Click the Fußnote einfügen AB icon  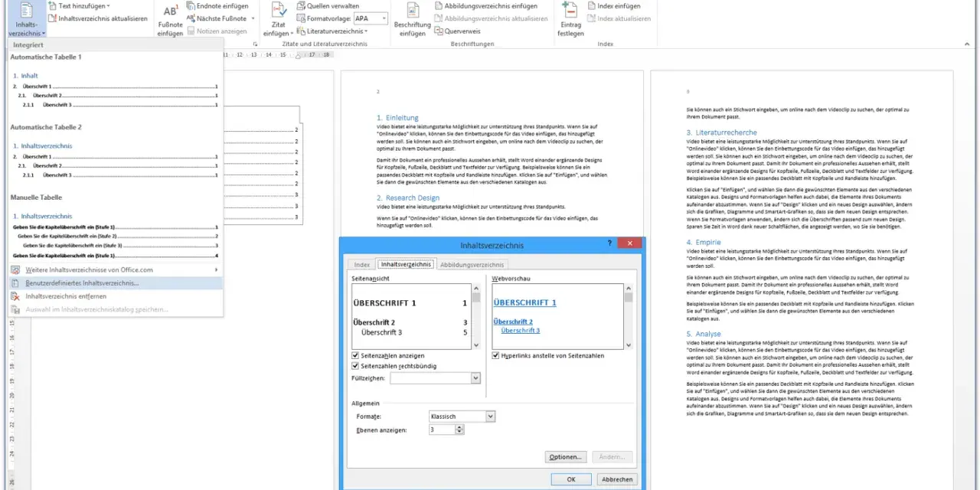coord(170,11)
